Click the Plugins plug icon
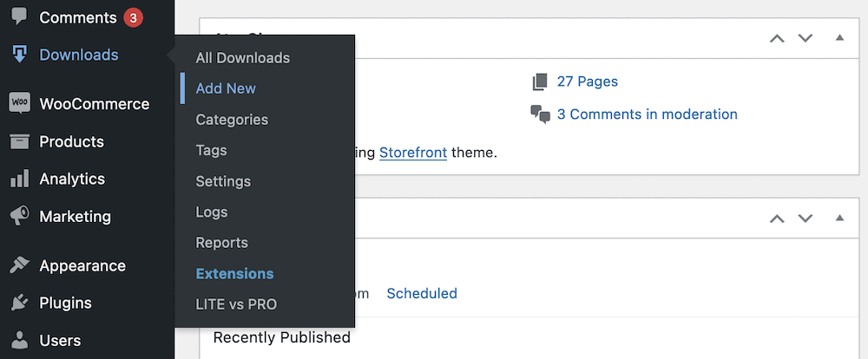 click(19, 304)
